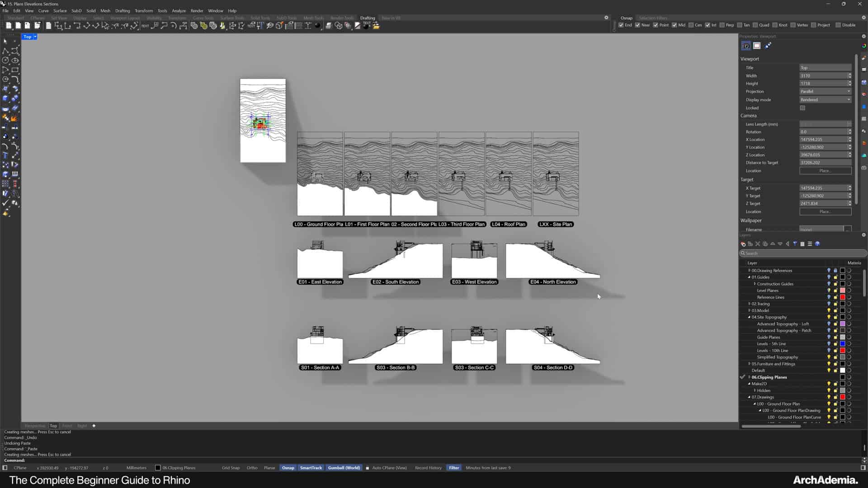The height and width of the screenshot is (488, 868).
Task: Pick the Ellipse tool in left sidebar
Action: (x=15, y=60)
